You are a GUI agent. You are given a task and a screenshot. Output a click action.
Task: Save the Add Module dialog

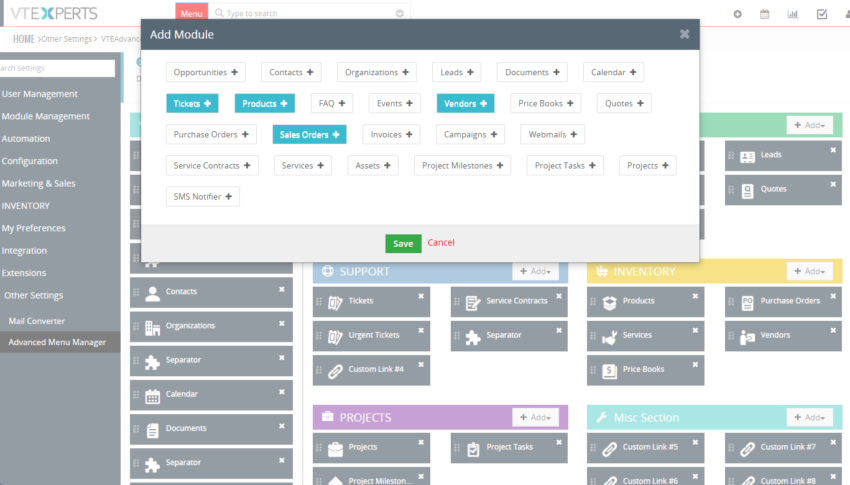coord(403,243)
